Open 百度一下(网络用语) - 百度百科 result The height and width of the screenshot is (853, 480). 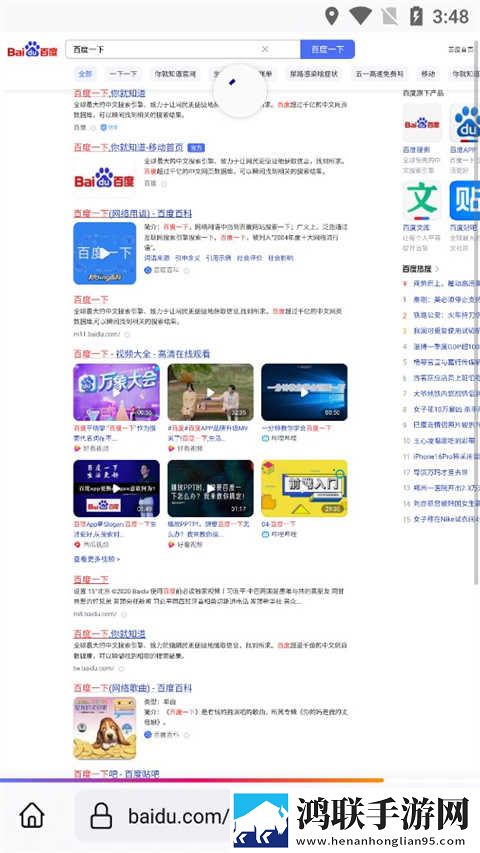133,213
